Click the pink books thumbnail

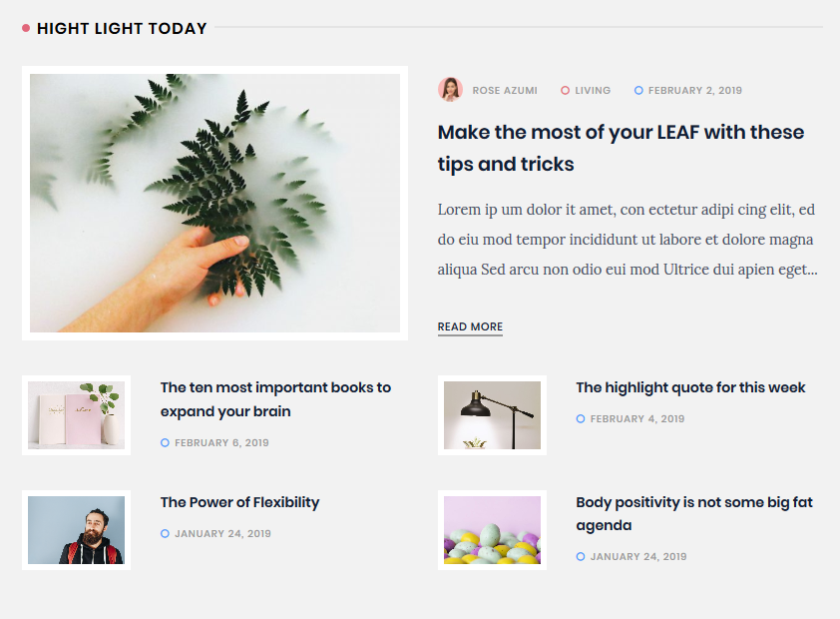point(76,415)
